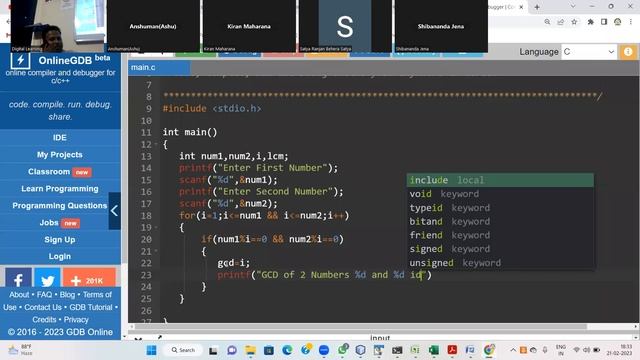The image size is (640, 360).
Task: Choose 'void keyword' autocomplete suggestion
Action: coord(500,194)
